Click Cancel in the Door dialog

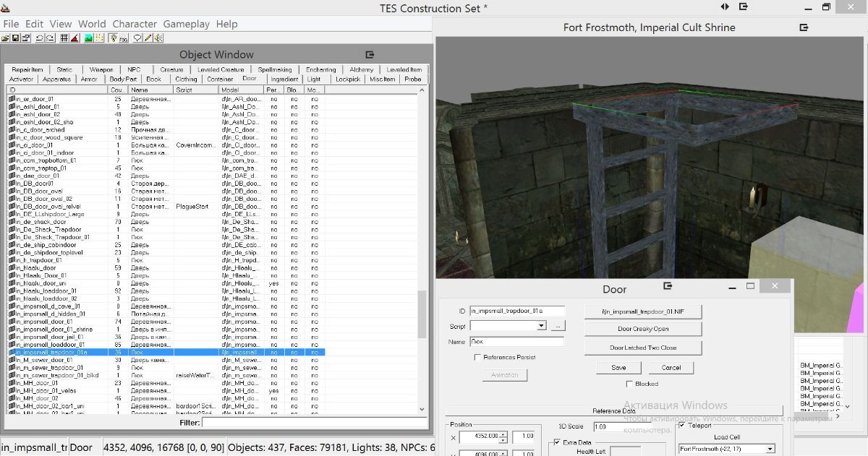pyautogui.click(x=671, y=368)
